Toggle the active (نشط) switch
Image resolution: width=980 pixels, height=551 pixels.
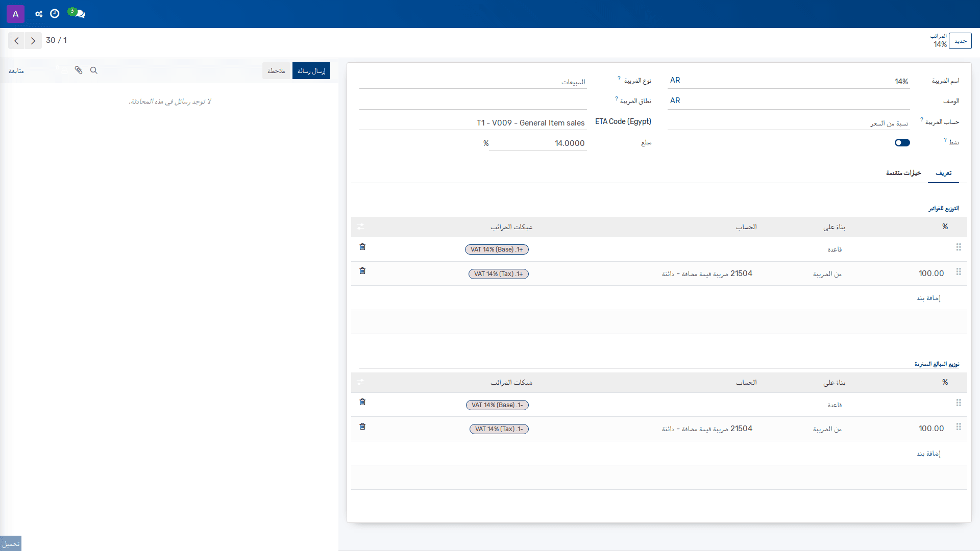pyautogui.click(x=902, y=143)
